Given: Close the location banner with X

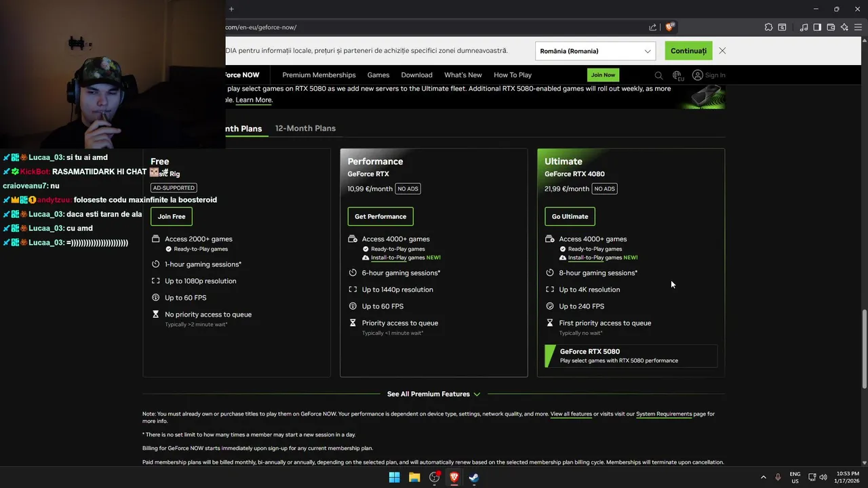Looking at the screenshot, I should coord(722,51).
